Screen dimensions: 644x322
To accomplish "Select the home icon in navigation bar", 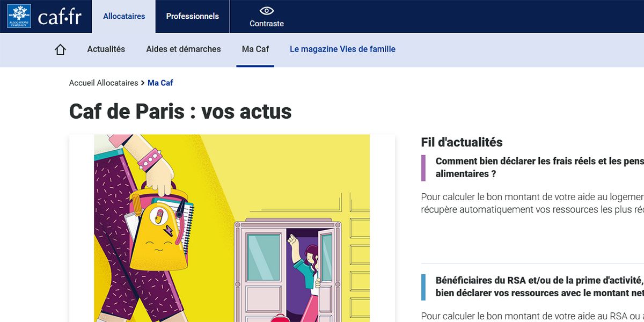I will pyautogui.click(x=60, y=49).
